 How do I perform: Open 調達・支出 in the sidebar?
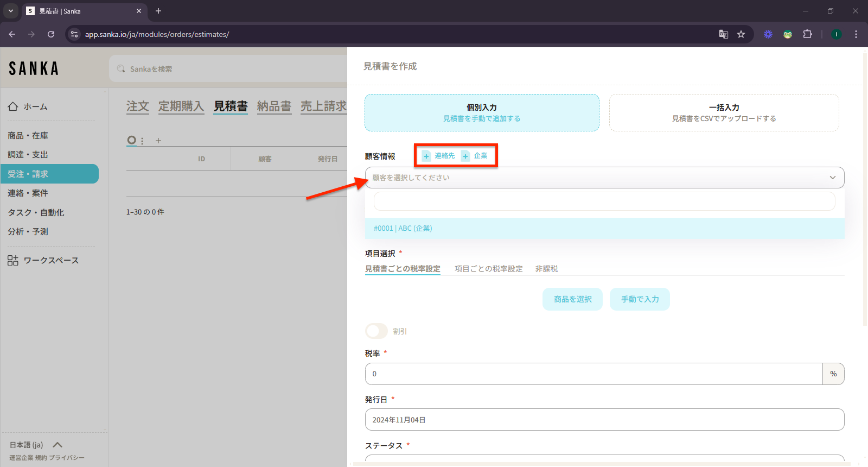[28, 155]
